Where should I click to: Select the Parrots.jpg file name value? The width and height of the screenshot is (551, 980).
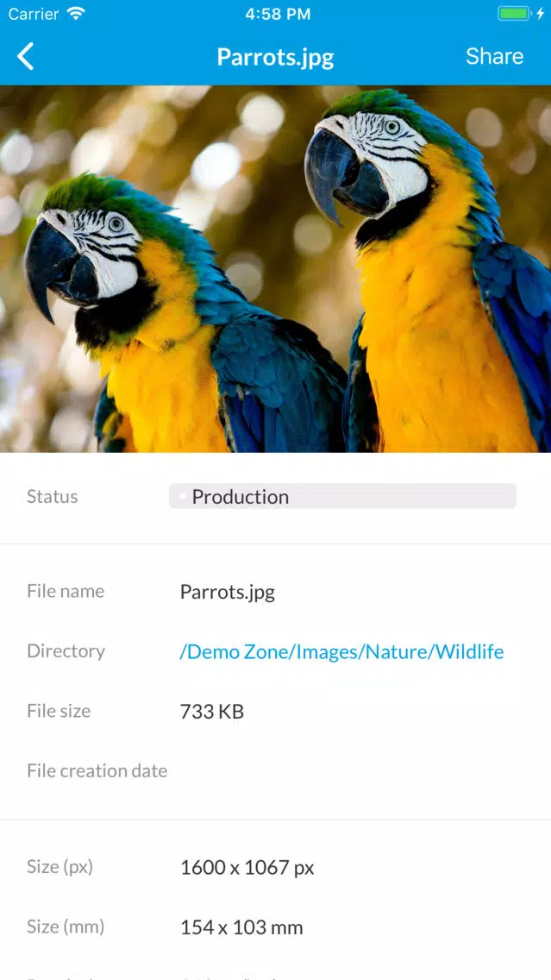point(228,593)
